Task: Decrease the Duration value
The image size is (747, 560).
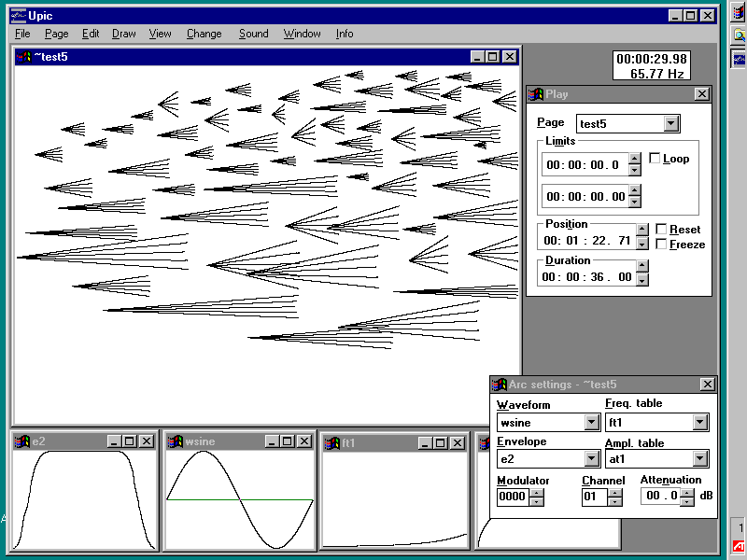Action: (642, 280)
